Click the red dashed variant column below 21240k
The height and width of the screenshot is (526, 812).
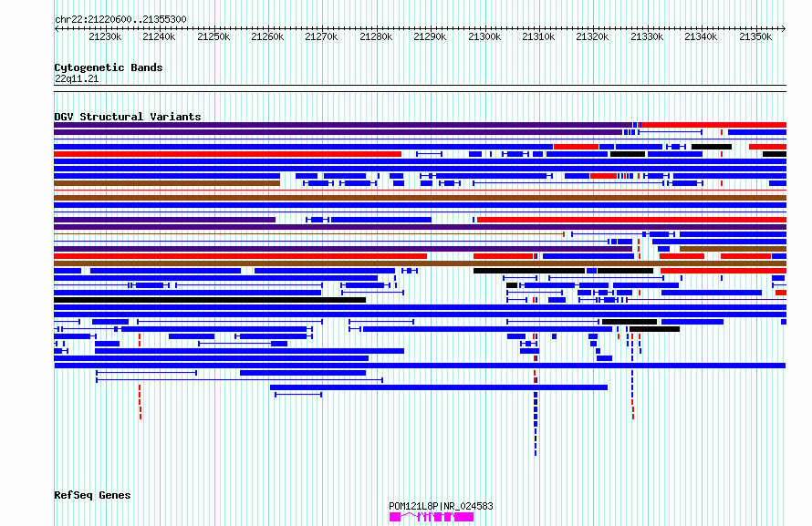(140, 402)
